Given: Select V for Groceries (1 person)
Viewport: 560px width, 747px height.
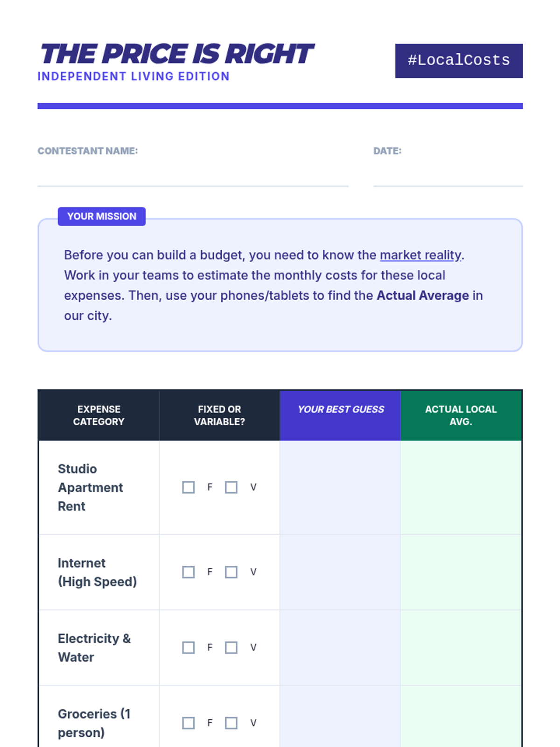Looking at the screenshot, I should pyautogui.click(x=231, y=723).
